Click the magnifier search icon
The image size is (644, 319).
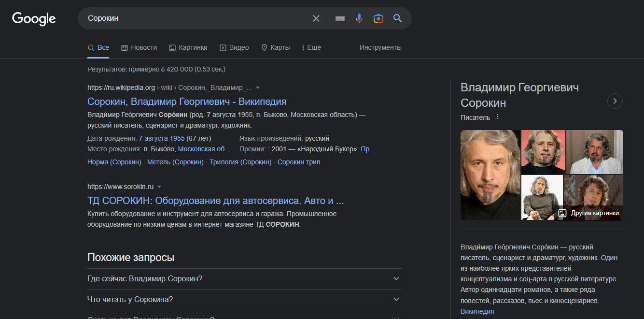pyautogui.click(x=397, y=18)
